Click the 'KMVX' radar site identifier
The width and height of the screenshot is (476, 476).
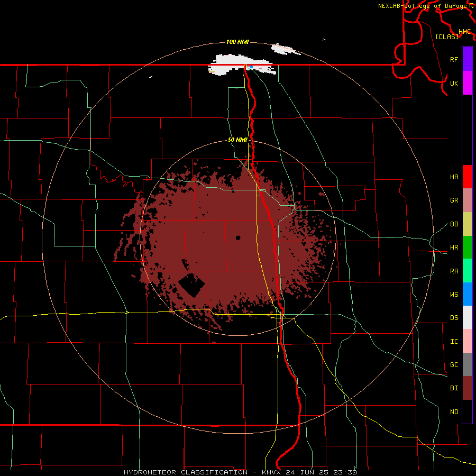[271, 472]
